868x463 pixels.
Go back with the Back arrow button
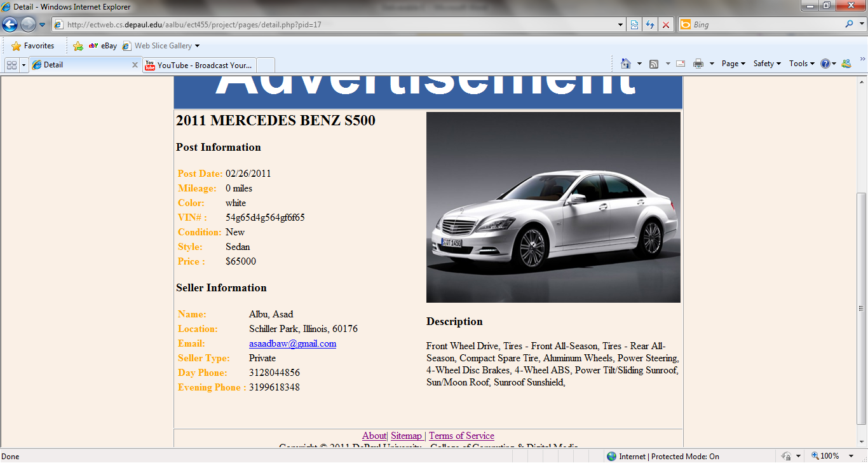[10, 25]
